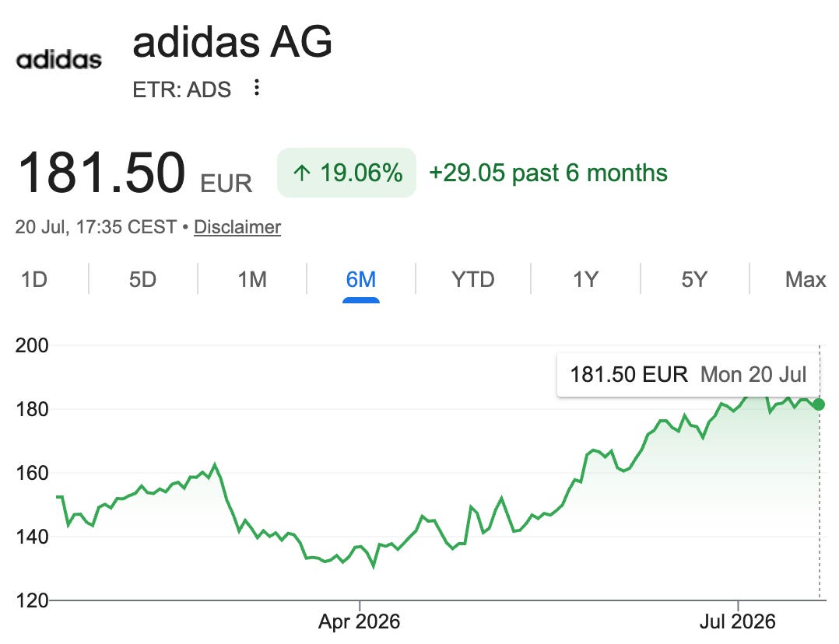Click the green dot marker on chart line

tap(819, 404)
